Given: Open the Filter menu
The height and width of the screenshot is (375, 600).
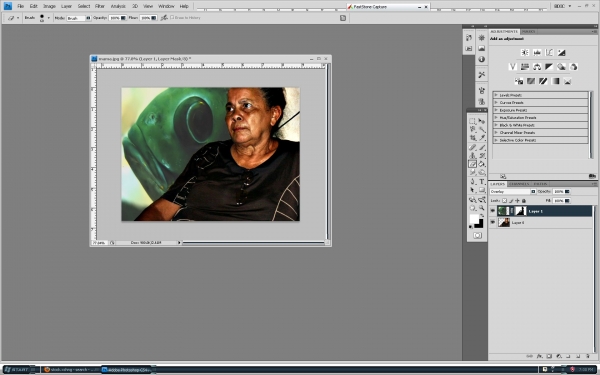Looking at the screenshot, I should pos(99,6).
